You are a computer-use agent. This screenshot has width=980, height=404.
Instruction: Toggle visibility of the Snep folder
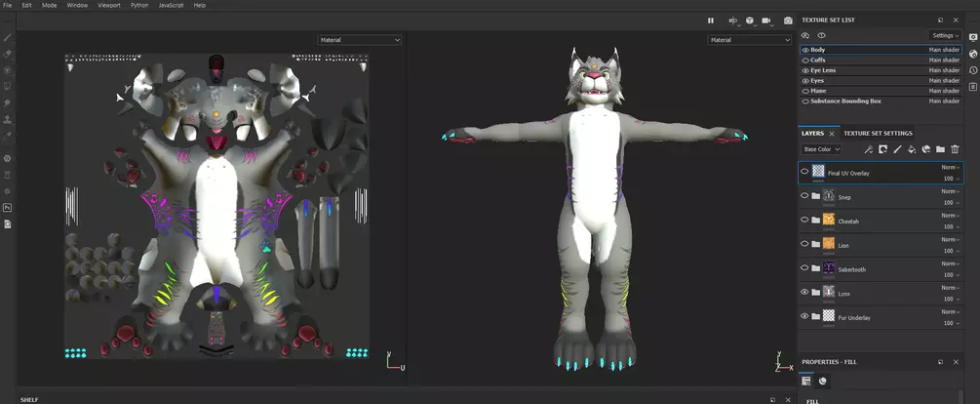click(804, 196)
